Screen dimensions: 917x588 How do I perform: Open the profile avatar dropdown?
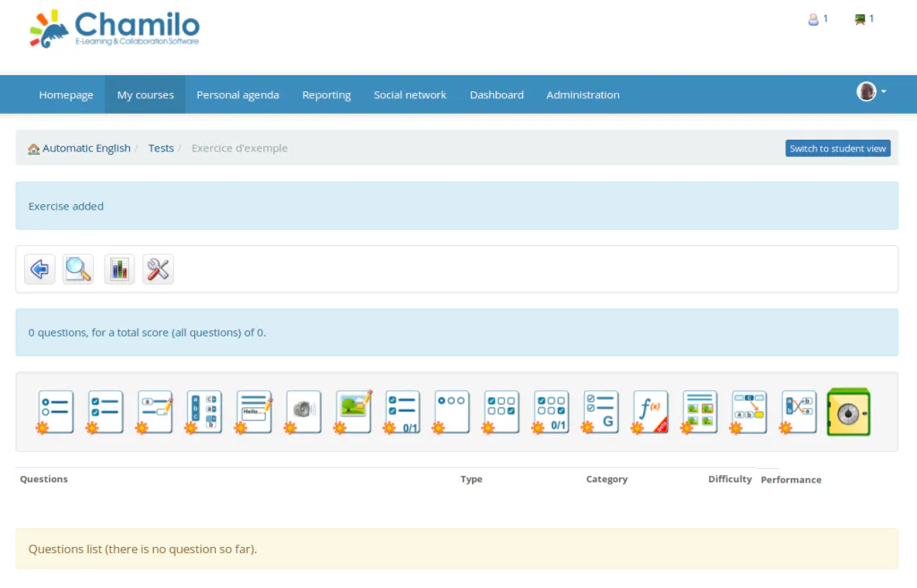[x=867, y=93]
